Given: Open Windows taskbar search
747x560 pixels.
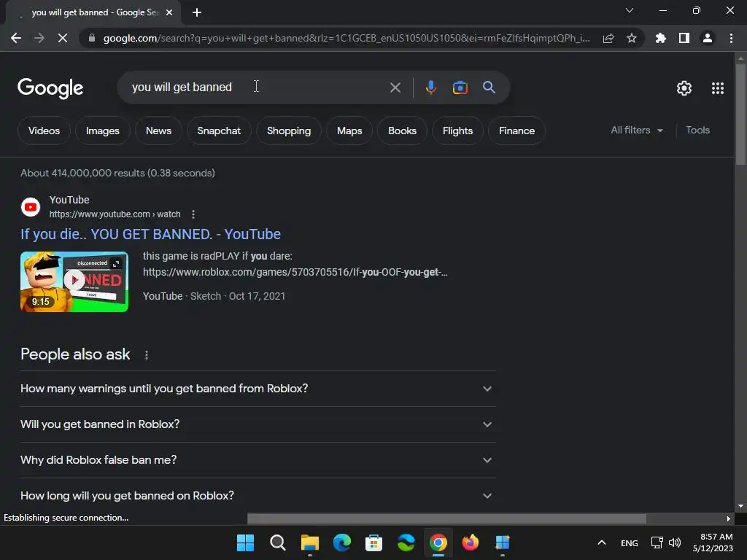Looking at the screenshot, I should tap(277, 542).
